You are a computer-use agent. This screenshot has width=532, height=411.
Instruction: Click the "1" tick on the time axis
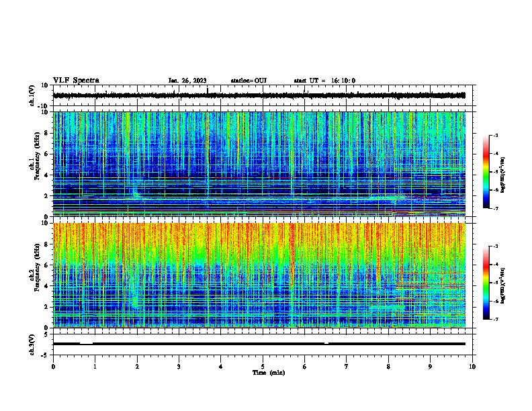pos(95,367)
